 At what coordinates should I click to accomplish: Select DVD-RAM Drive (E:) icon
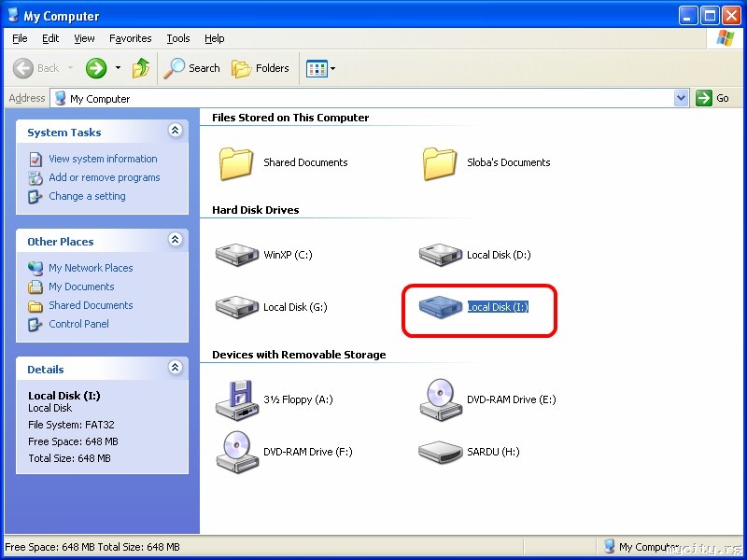pos(440,400)
